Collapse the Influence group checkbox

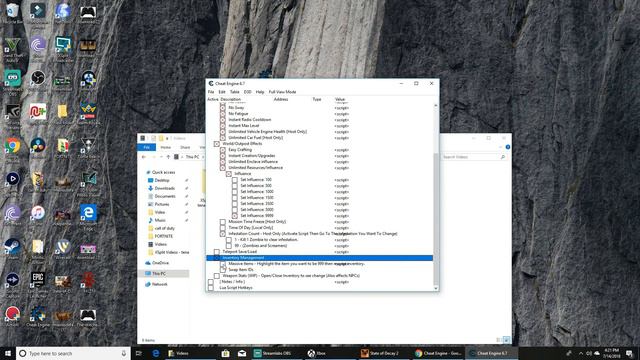pyautogui.click(x=229, y=174)
